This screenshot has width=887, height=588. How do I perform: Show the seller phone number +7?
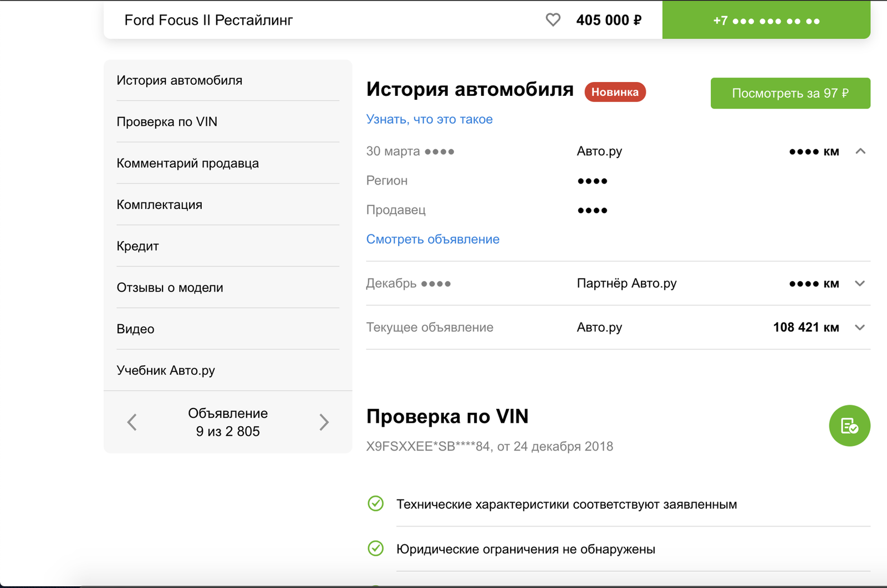click(766, 20)
